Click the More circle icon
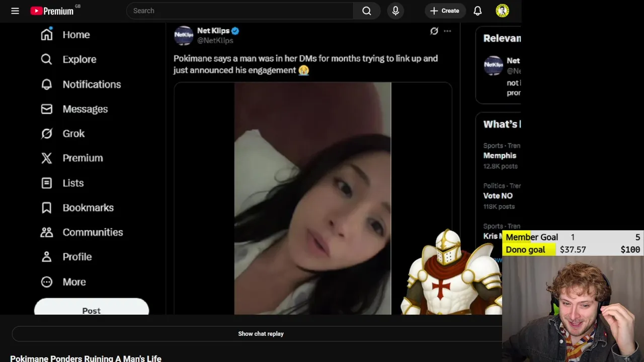Image resolution: width=644 pixels, height=362 pixels. pos(47,282)
